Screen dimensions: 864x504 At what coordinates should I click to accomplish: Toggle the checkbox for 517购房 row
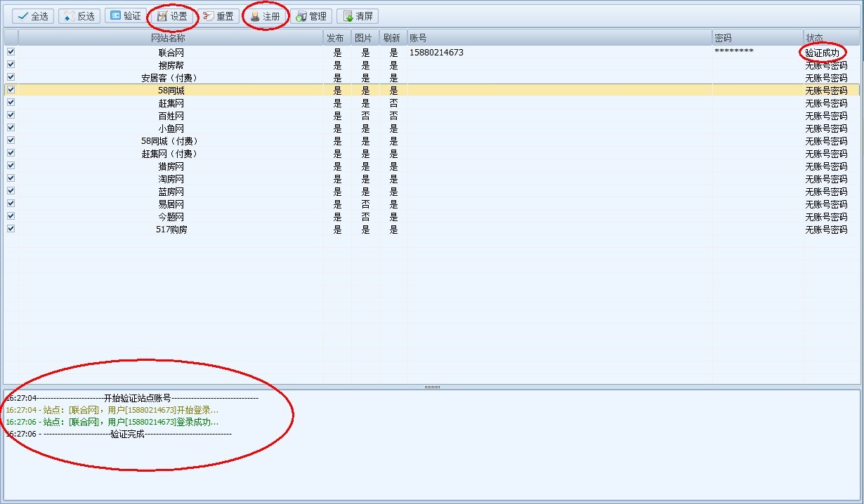point(11,229)
